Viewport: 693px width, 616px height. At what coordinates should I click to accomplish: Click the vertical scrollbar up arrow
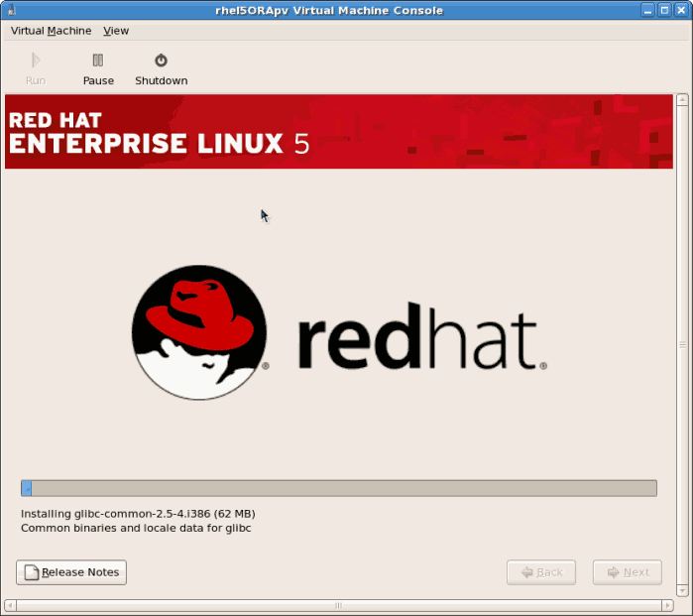(x=682, y=100)
